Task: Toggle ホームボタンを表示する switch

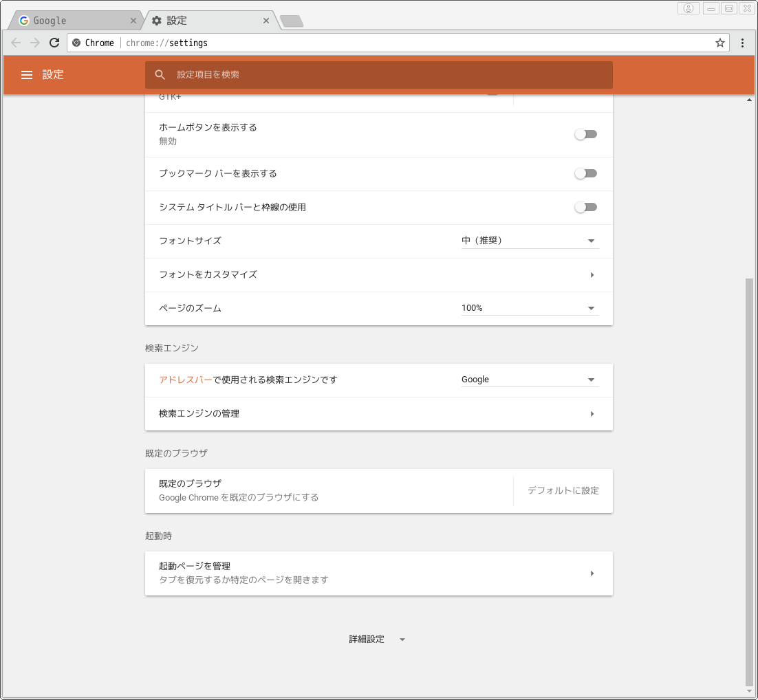Action: click(586, 134)
